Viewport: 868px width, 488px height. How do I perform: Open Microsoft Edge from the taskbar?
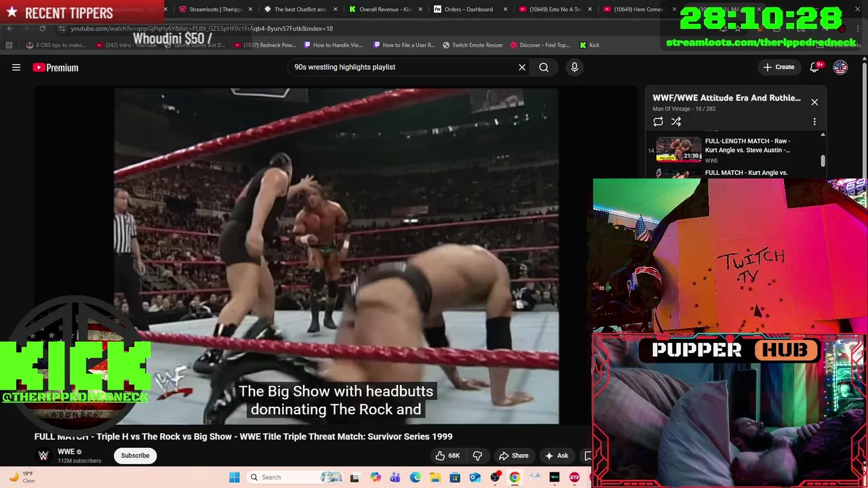(x=415, y=477)
